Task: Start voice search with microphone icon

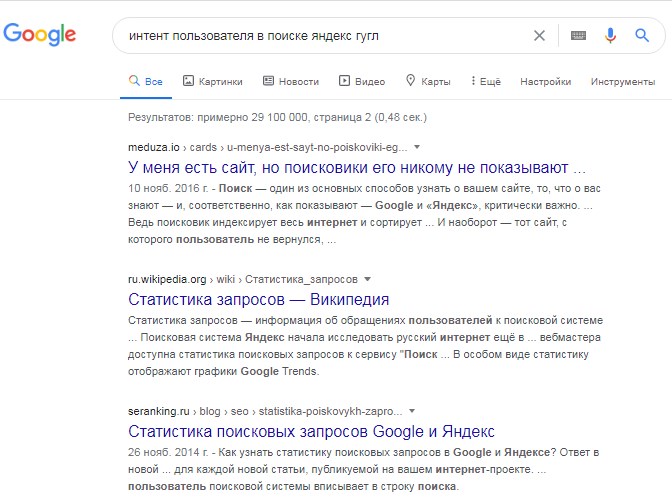Action: coord(610,36)
